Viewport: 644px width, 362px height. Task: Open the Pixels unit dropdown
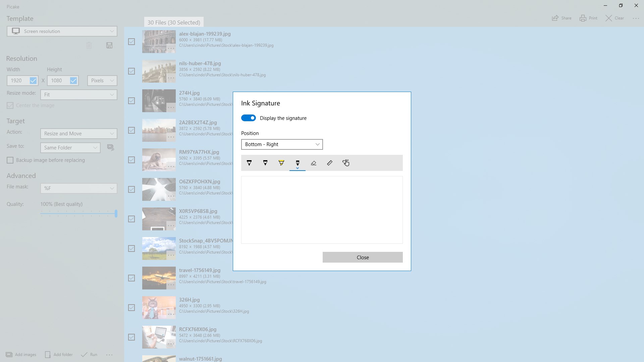pyautogui.click(x=102, y=81)
